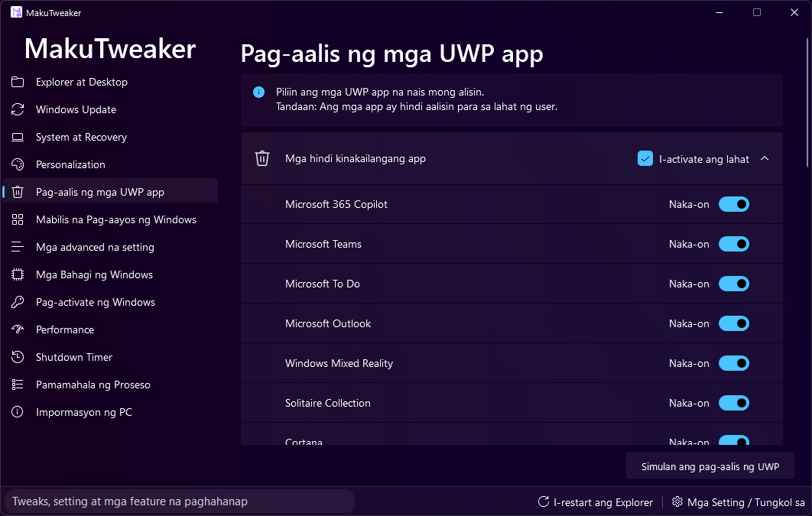Select Pamamahala ng Proseso
This screenshot has height=516, width=812.
(110, 384)
